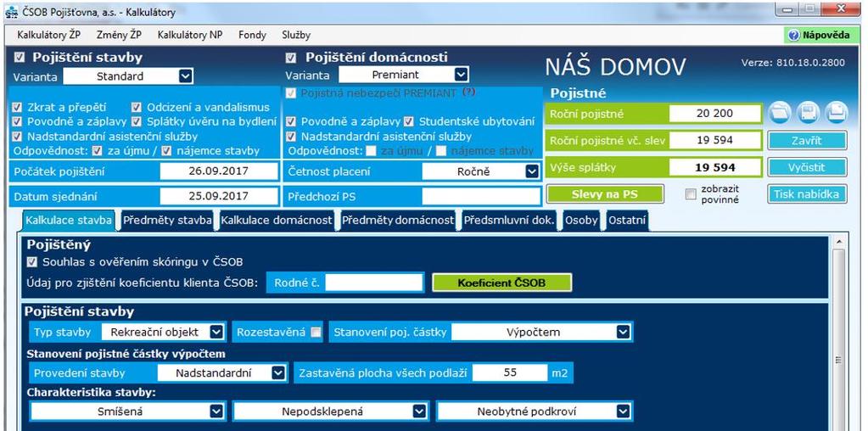Toggle Splátky úvěru na bydlení checkbox
The image size is (868, 431).
[137, 121]
